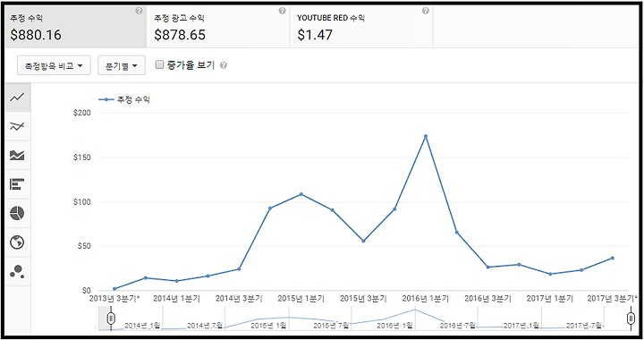Viewport: 644px width, 340px height.
Task: Open the 측정항목 비교 dropdown
Action: click(x=54, y=65)
